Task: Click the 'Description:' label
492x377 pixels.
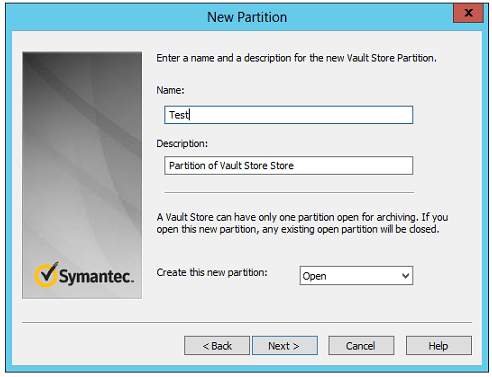Action: pyautogui.click(x=182, y=144)
